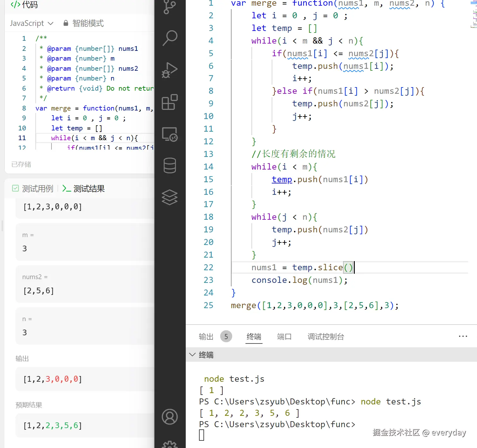
Task: Click line 4 while(i < m && j < n){
Action: pos(307,41)
